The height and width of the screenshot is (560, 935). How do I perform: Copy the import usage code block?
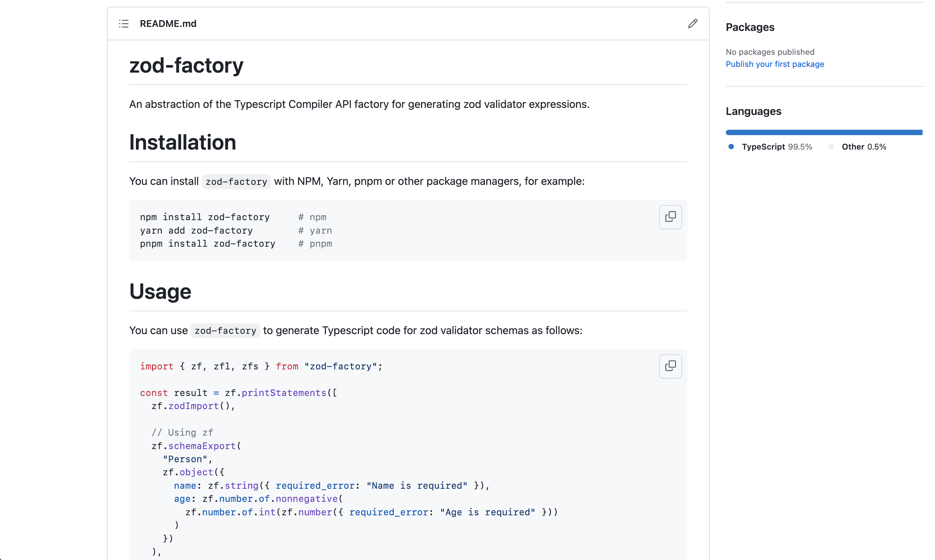670,366
